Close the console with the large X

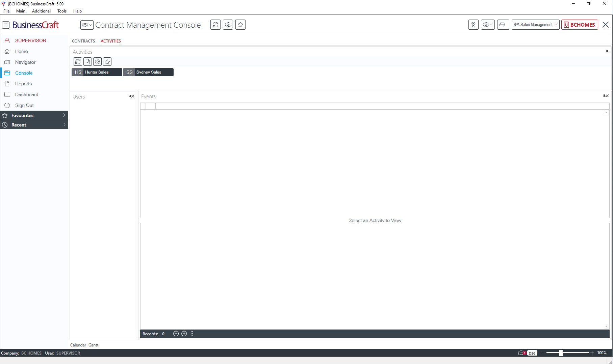coord(606,25)
